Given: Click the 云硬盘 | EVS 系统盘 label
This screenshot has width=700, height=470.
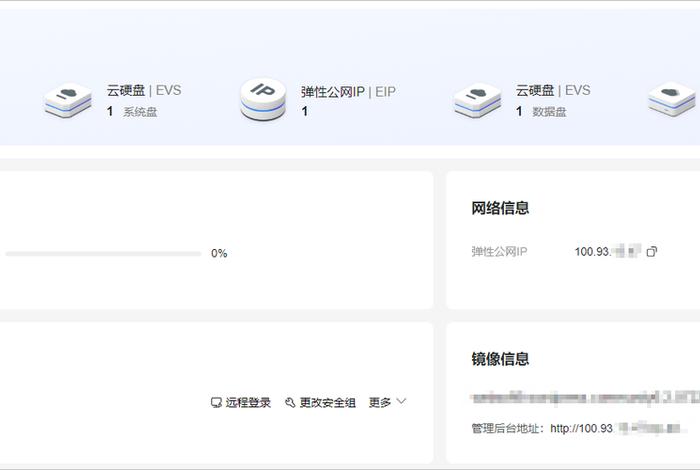Looking at the screenshot, I should (x=144, y=91).
